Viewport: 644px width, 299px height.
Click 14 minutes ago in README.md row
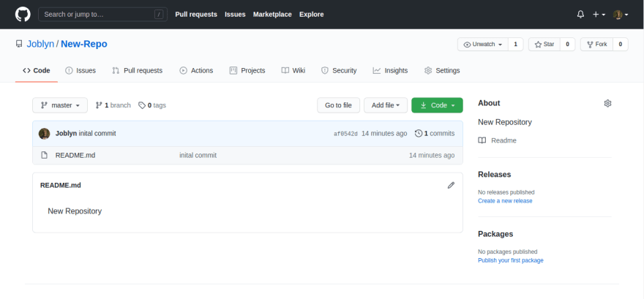click(x=432, y=156)
